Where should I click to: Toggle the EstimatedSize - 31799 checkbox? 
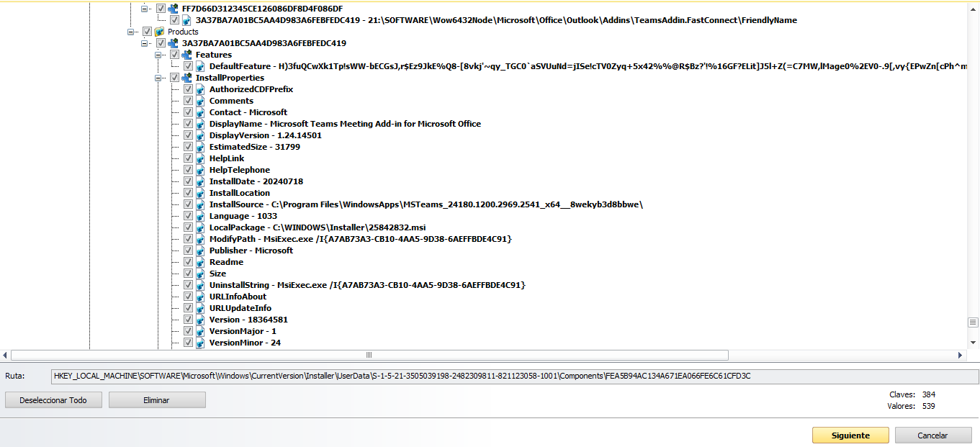(x=189, y=147)
